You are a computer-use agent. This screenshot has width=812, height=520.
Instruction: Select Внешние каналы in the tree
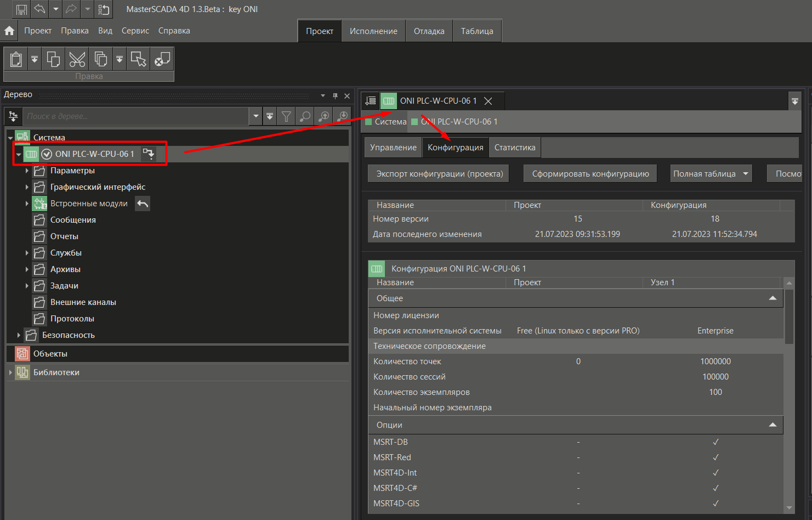pos(83,302)
